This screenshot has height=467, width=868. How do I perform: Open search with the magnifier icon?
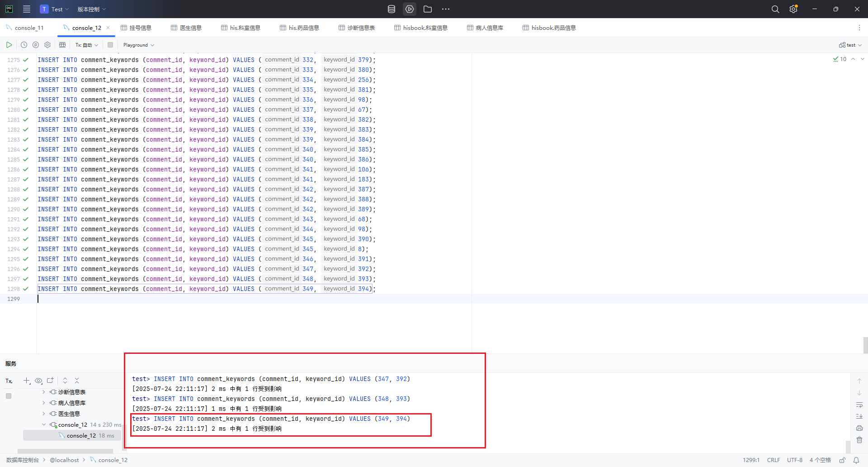(x=775, y=9)
